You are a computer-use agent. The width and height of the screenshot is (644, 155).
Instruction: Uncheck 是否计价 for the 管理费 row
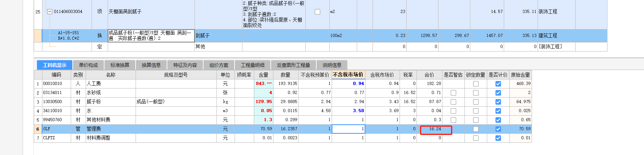(498, 129)
